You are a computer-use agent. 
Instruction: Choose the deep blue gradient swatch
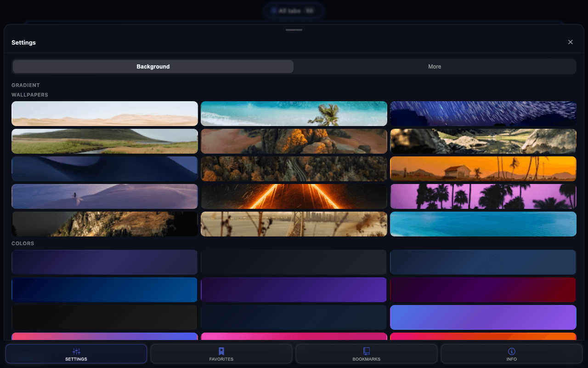(x=105, y=290)
